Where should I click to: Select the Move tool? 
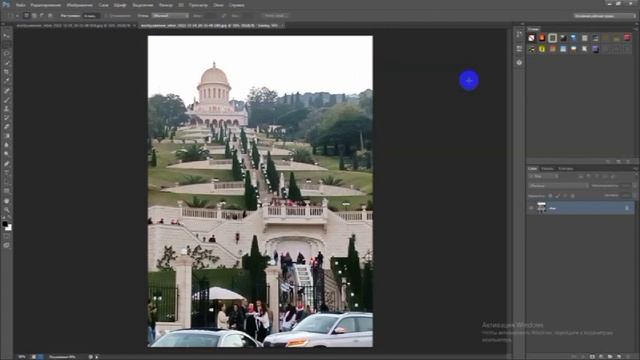(x=6, y=36)
